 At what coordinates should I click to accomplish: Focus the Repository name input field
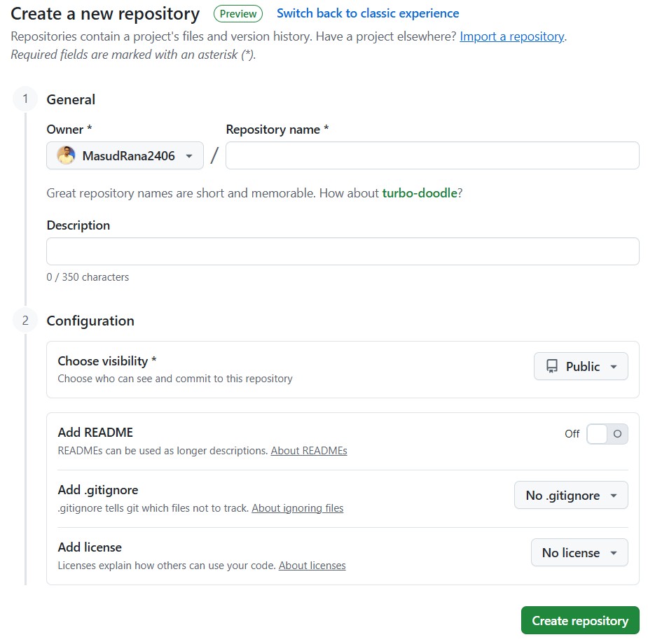432,155
